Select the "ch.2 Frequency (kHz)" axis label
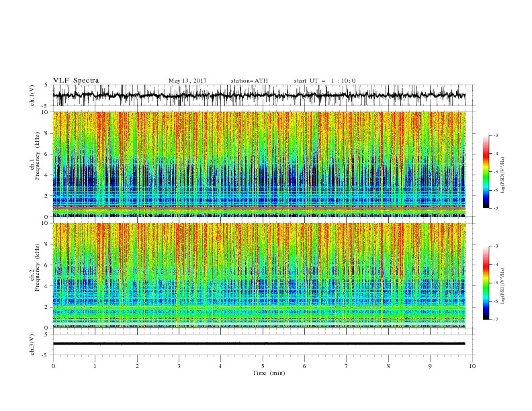Image resolution: width=532 pixels, height=411 pixels. point(35,267)
